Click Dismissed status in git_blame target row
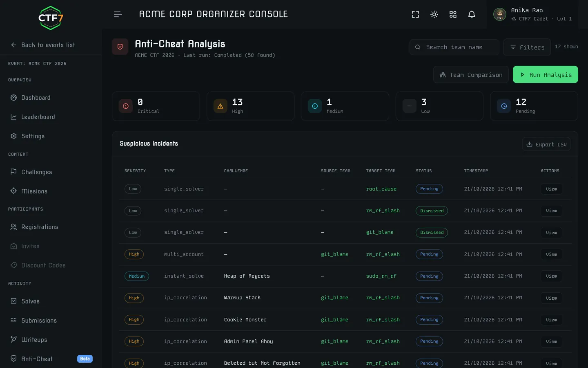The width and height of the screenshot is (588, 368). pyautogui.click(x=432, y=233)
